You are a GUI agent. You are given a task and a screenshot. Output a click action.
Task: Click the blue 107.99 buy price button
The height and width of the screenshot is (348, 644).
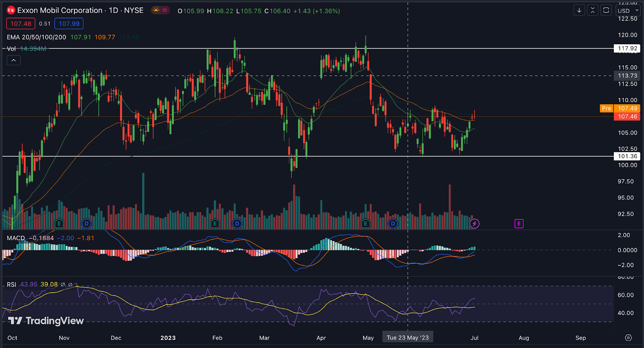[69, 24]
